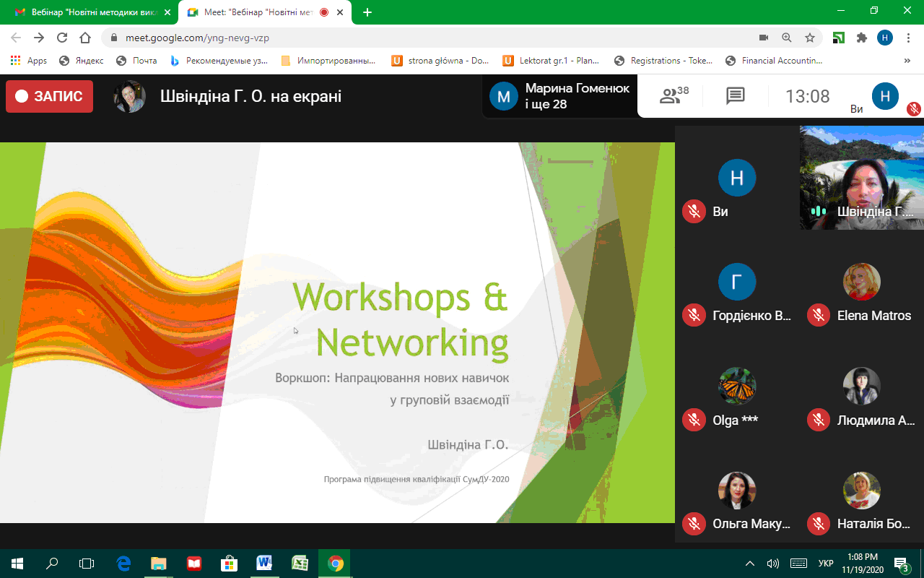Open the Chrome three-dot menu
This screenshot has width=924, height=578.
907,38
